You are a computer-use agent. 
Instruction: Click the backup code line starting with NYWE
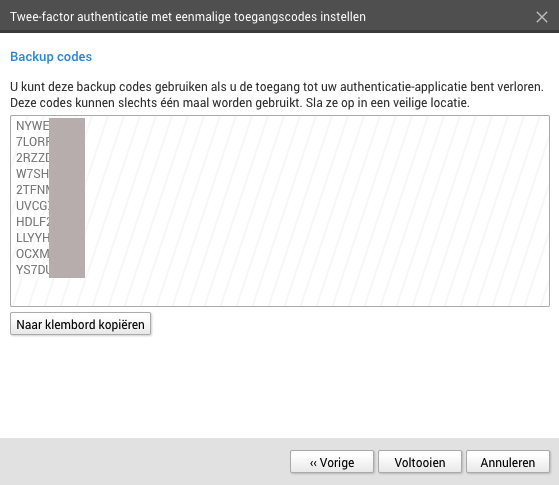tap(33, 126)
